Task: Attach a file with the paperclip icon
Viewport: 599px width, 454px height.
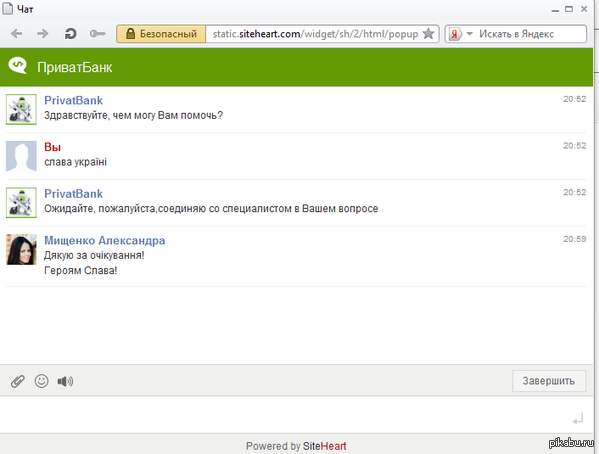Action: tap(18, 381)
